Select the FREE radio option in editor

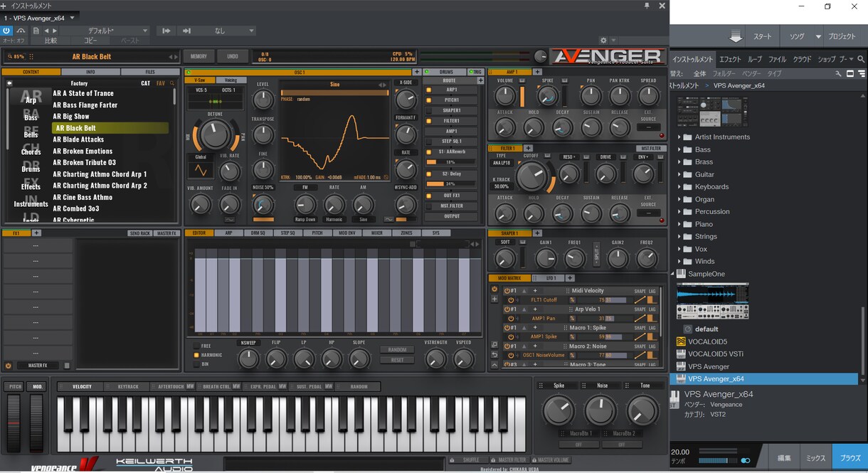[x=196, y=346]
